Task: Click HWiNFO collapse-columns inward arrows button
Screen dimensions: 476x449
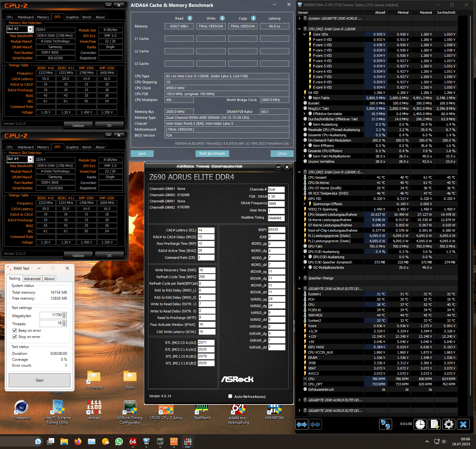Action: coord(315,424)
